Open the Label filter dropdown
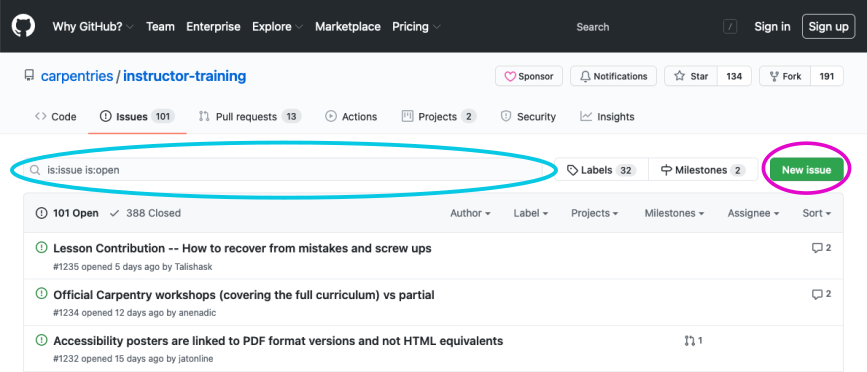 coord(530,213)
